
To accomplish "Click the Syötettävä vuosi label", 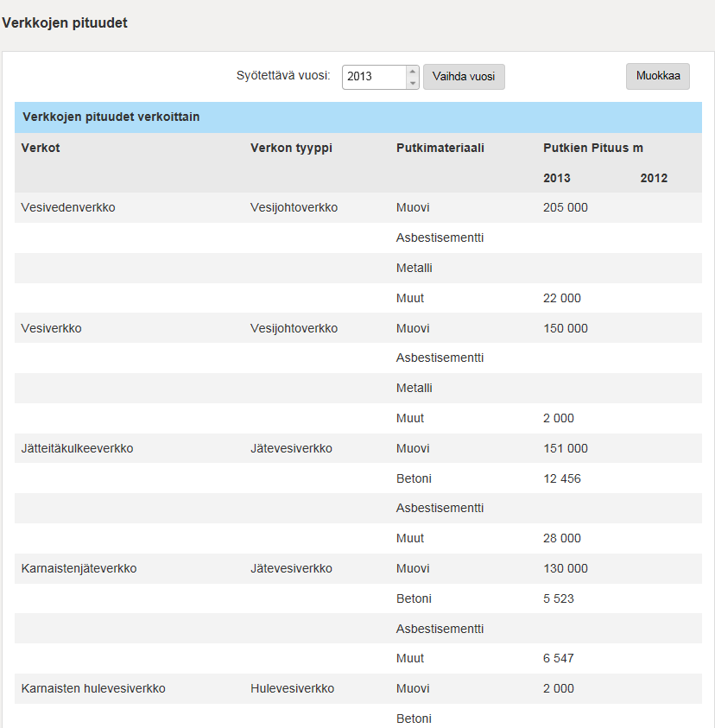I will pyautogui.click(x=283, y=76).
